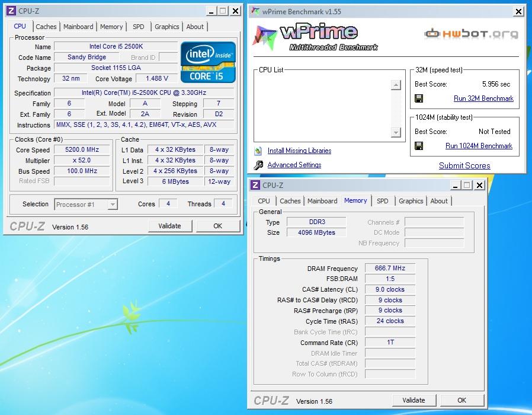The image size is (532, 415).
Task: Open Advanced Settings link
Action: click(x=294, y=165)
